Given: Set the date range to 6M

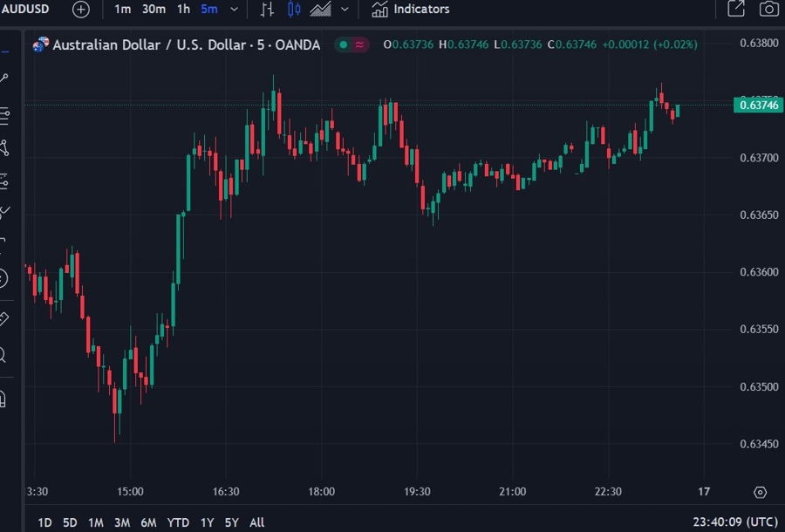Looking at the screenshot, I should pyautogui.click(x=148, y=522).
